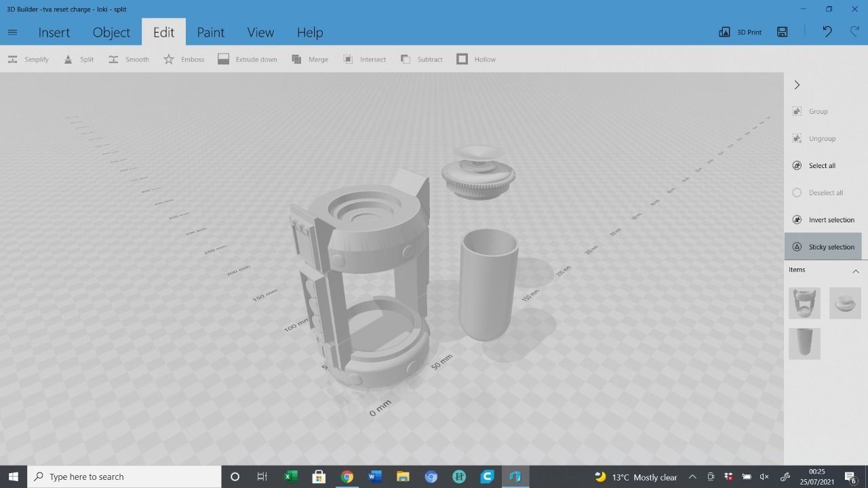Click the taskbar search box

point(124,476)
